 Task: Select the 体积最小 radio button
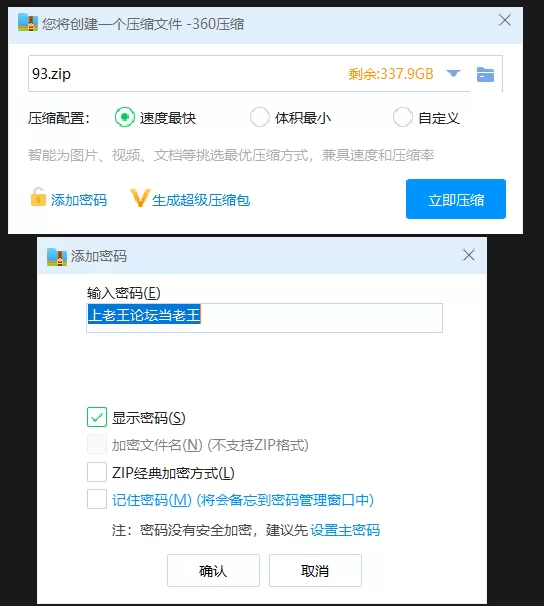259,117
